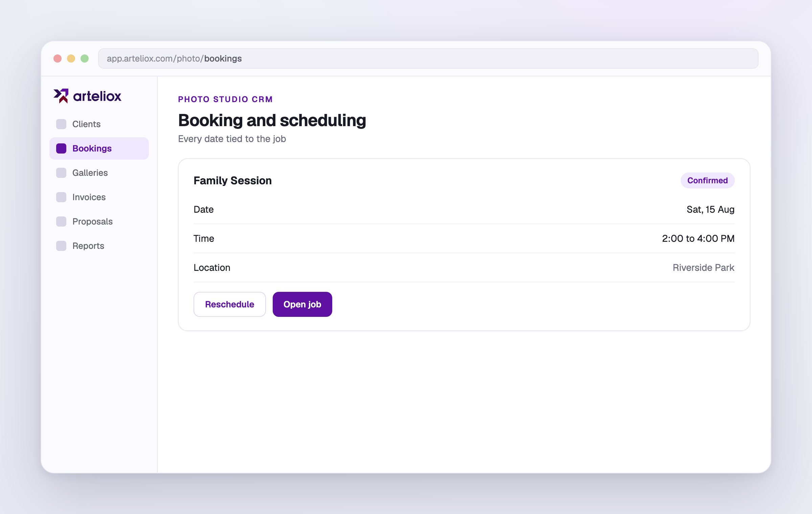Click the Invoices sidebar square icon
This screenshot has height=514, width=812.
[x=61, y=197]
